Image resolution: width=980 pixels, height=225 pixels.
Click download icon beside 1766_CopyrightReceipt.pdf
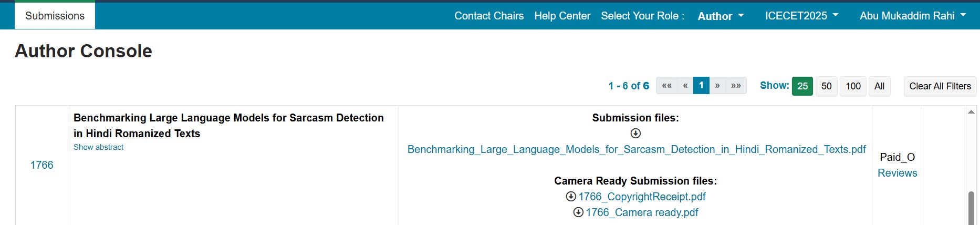[571, 197]
